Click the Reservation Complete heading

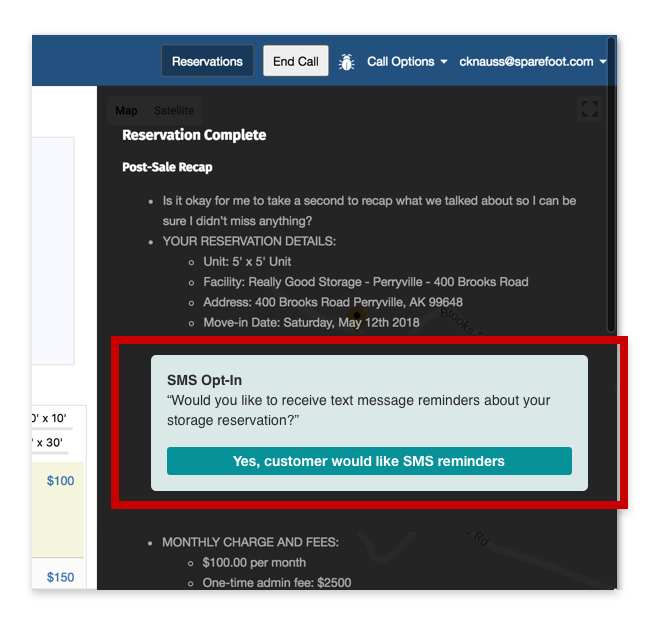[x=194, y=135]
